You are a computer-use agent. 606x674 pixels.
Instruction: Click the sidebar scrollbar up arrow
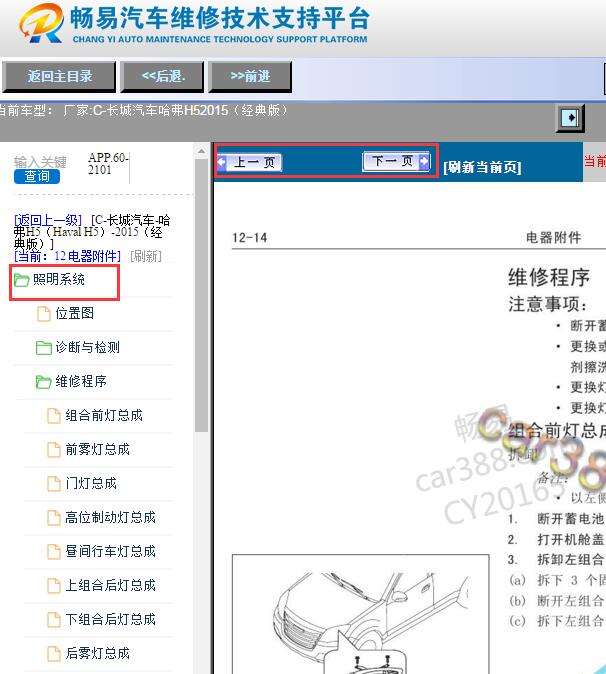(x=201, y=151)
